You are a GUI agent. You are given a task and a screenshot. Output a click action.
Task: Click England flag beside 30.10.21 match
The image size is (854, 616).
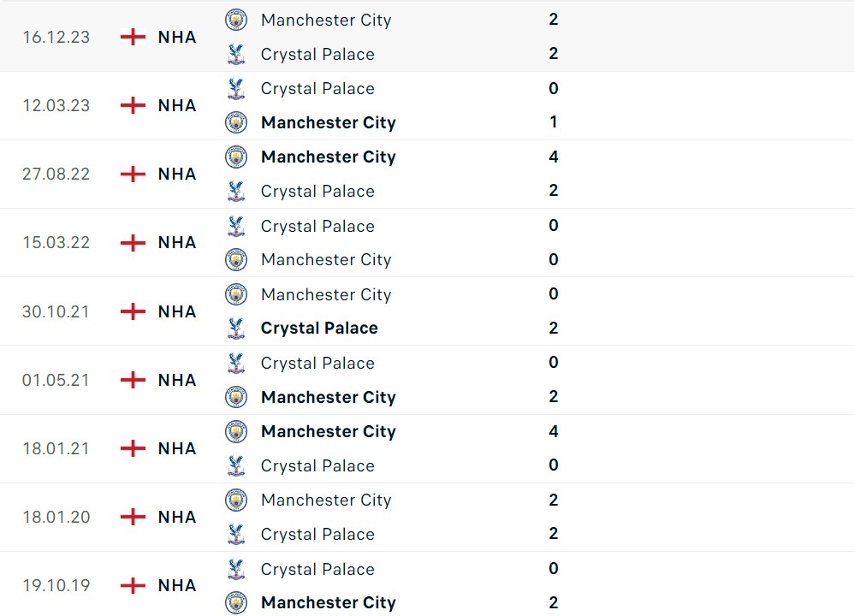point(133,311)
